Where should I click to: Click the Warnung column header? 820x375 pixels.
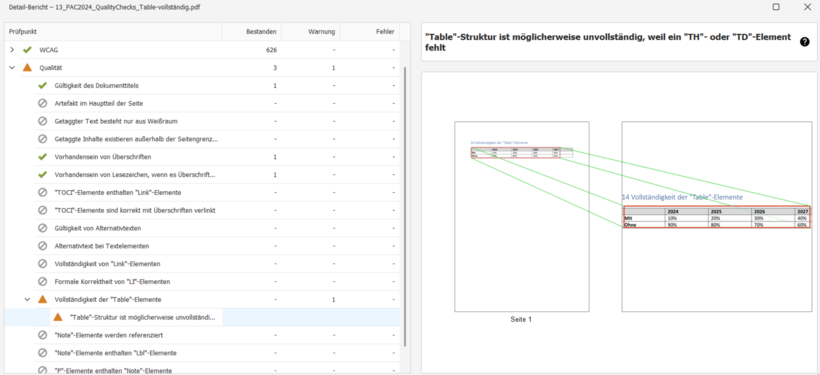point(311,31)
